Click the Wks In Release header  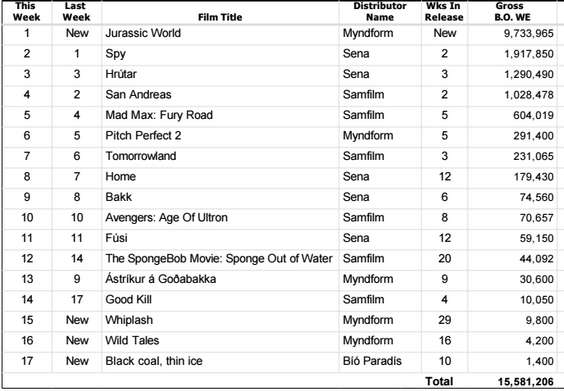pos(444,12)
